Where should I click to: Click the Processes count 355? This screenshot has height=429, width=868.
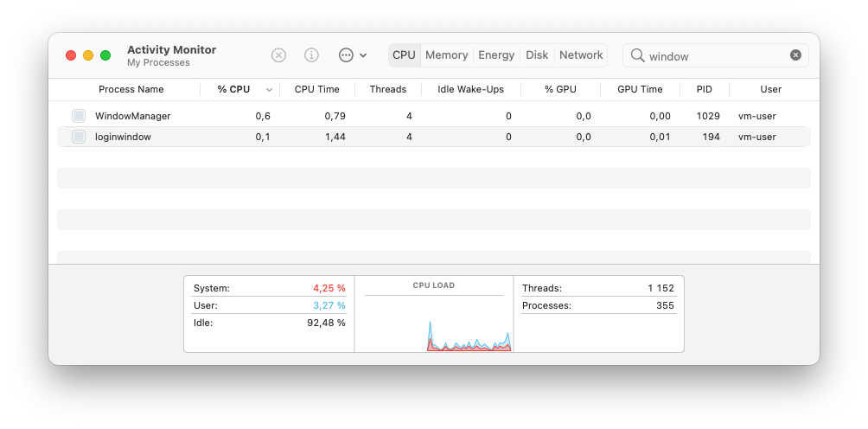[665, 305]
